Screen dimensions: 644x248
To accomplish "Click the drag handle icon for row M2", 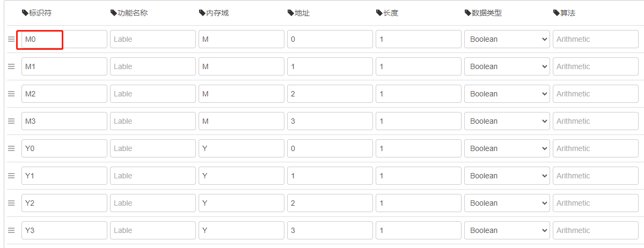I will click(11, 94).
